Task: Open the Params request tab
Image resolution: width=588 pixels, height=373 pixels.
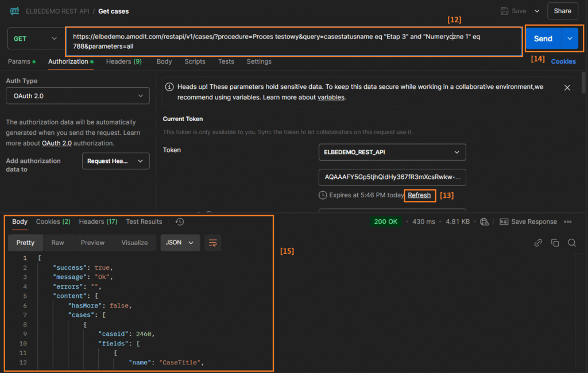Action: point(21,61)
